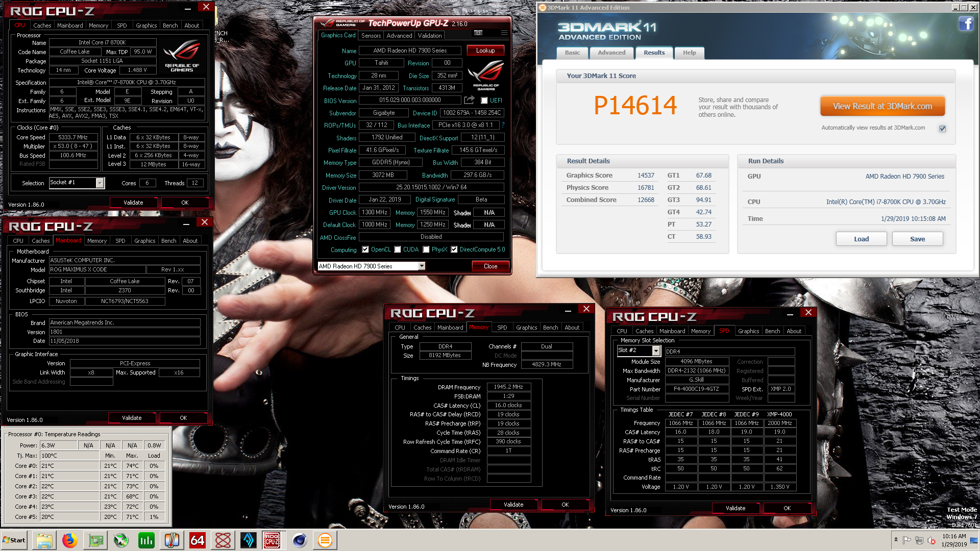Image resolution: width=980 pixels, height=551 pixels.
Task: Uncheck automatically view results at 3DMark.com
Action: (x=943, y=129)
